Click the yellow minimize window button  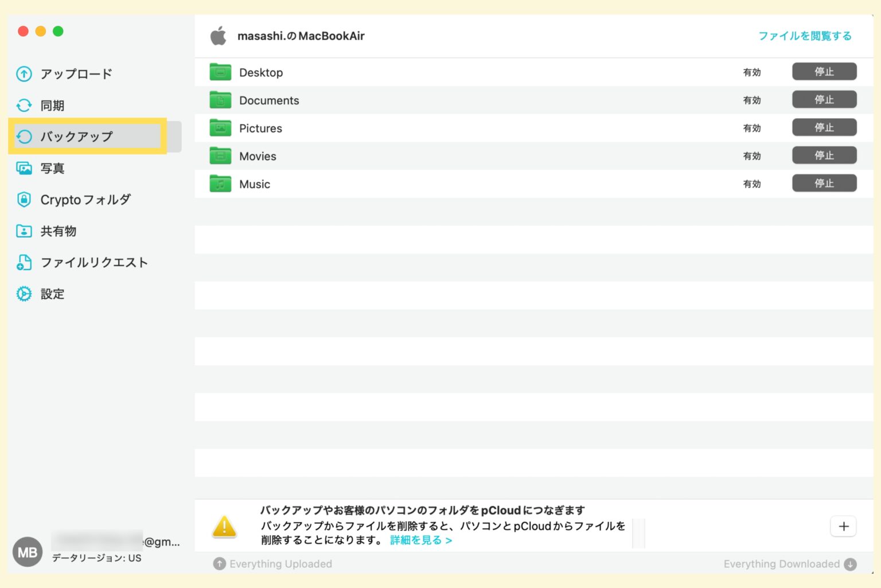click(41, 31)
